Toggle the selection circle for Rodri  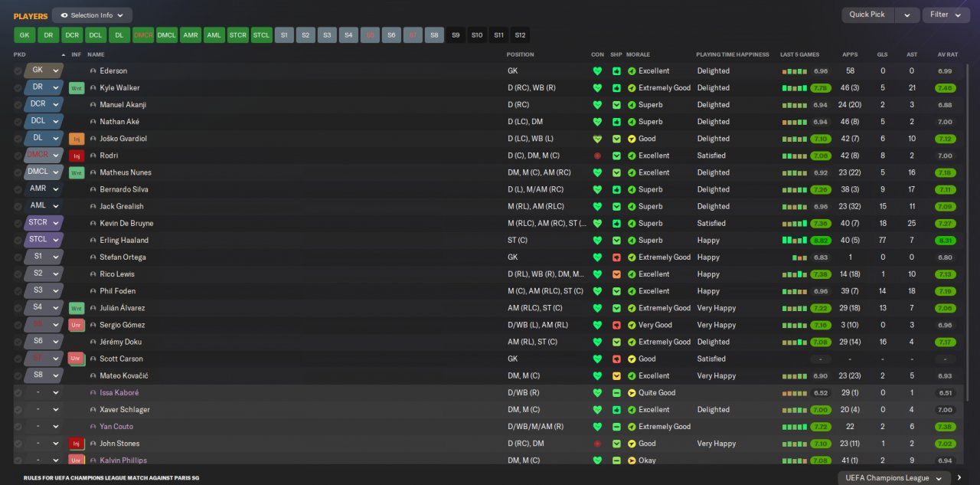pyautogui.click(x=18, y=156)
